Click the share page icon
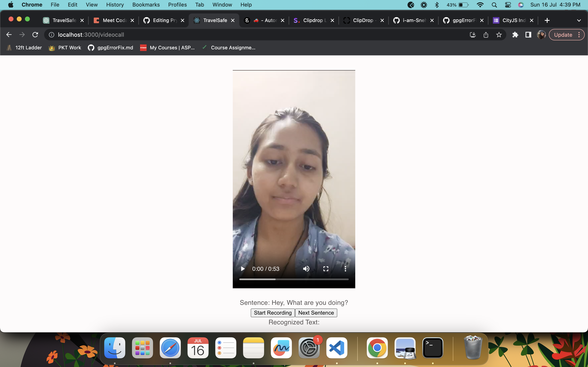Viewport: 588px width, 367px height. [x=486, y=35]
